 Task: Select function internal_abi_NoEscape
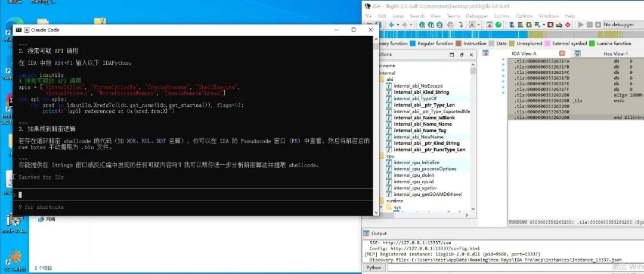point(418,85)
